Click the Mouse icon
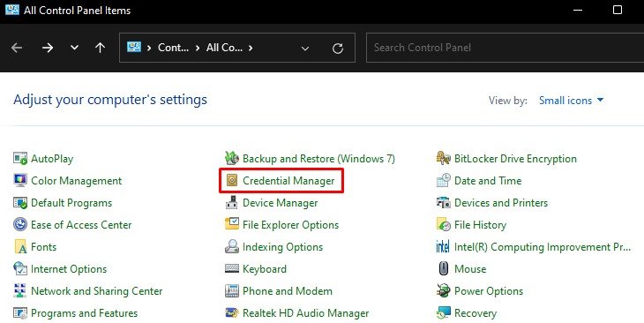This screenshot has width=644, height=323. click(443, 269)
